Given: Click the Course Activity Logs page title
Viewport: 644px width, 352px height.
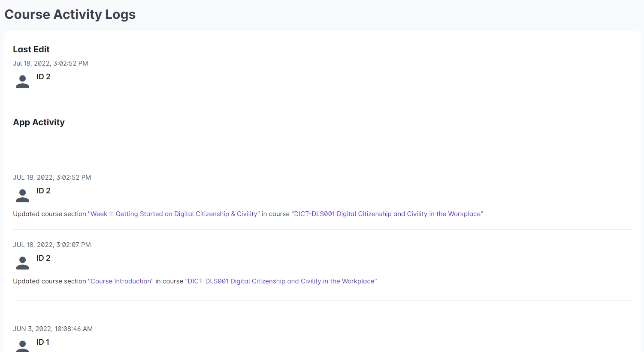Looking at the screenshot, I should [x=70, y=15].
